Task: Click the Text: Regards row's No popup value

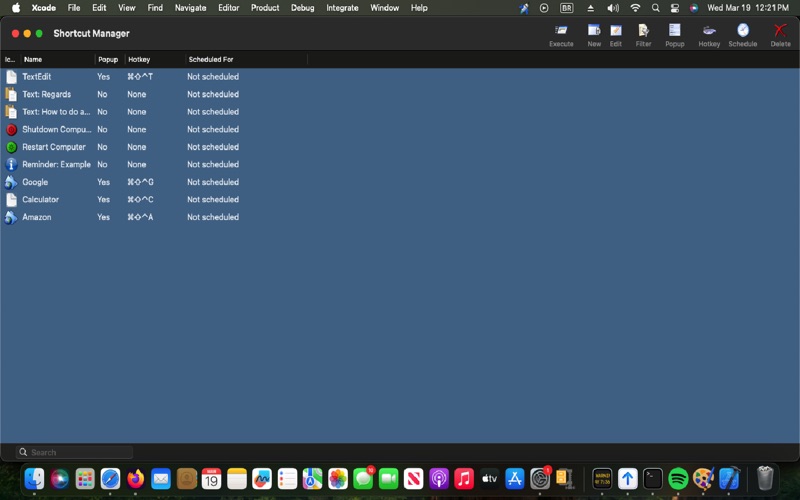Action: click(x=102, y=94)
